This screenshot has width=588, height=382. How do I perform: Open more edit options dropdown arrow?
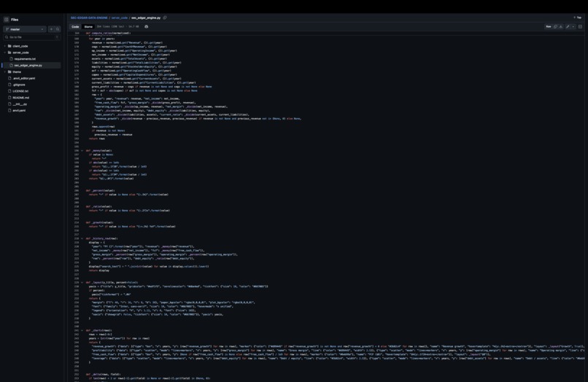[x=573, y=27]
